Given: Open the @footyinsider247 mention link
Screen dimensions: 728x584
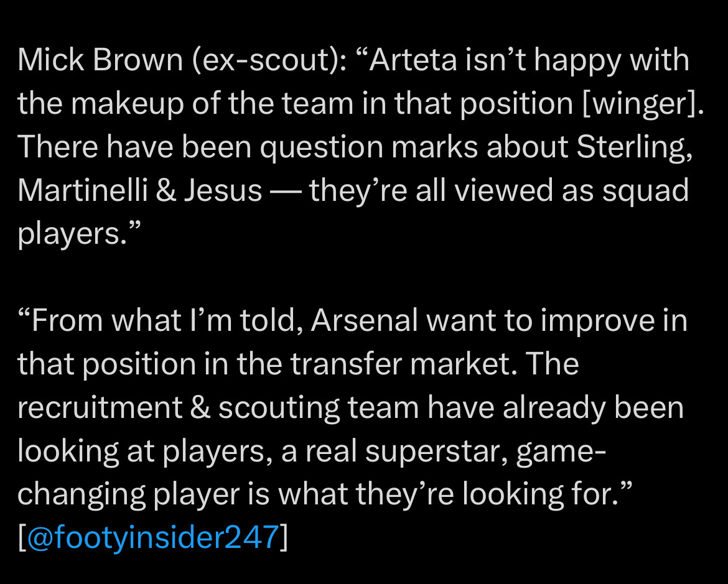Looking at the screenshot, I should click(x=153, y=537).
